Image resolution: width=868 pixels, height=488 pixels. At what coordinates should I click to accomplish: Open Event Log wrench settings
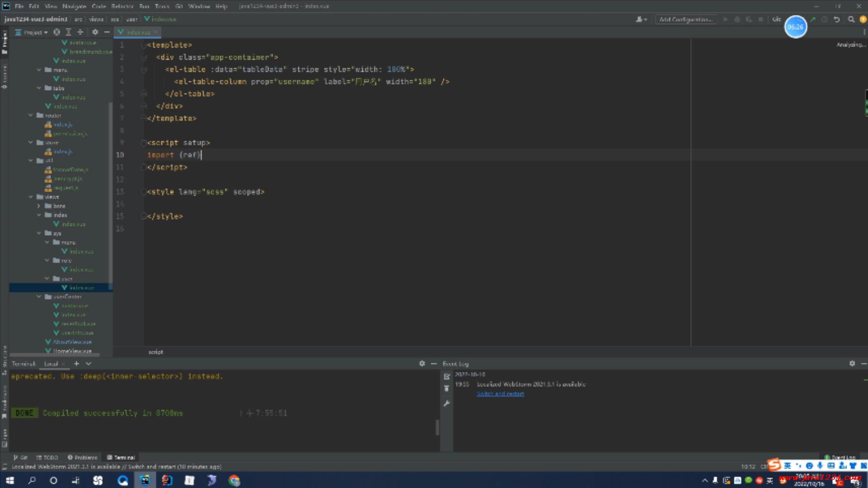pyautogui.click(x=447, y=403)
